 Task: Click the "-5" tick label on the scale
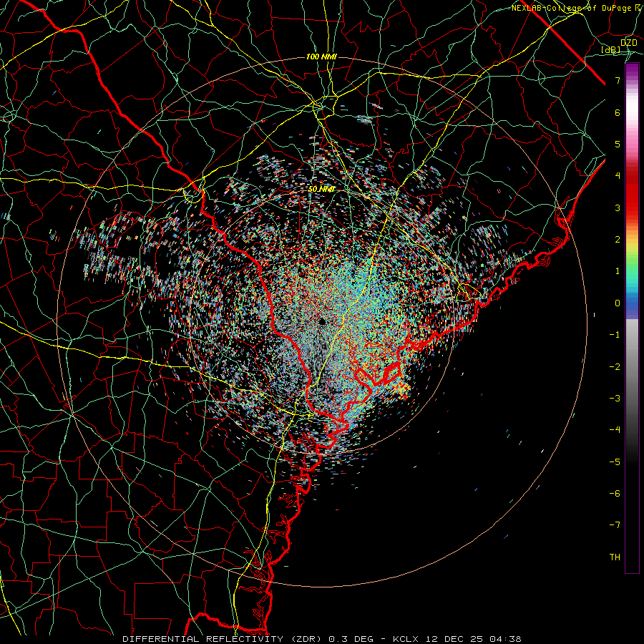[615, 462]
